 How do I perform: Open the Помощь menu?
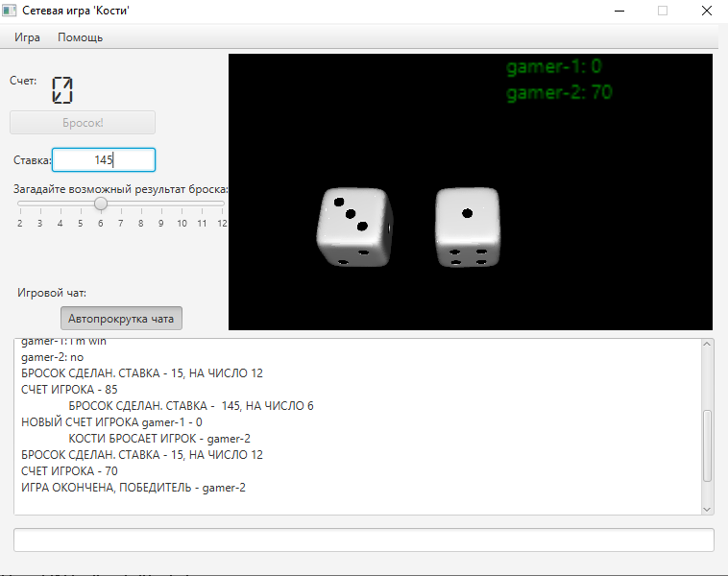click(80, 37)
